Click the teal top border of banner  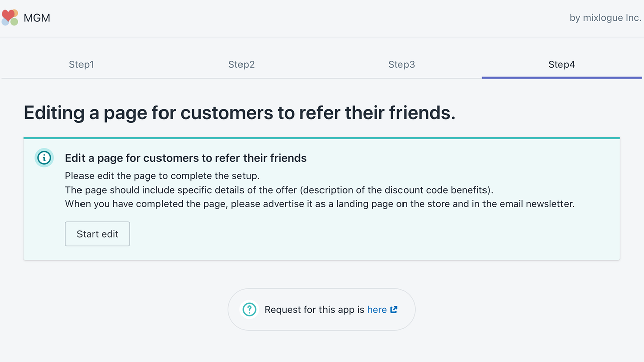point(321,138)
